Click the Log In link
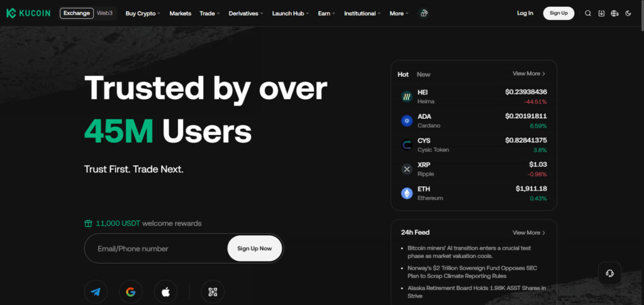Image resolution: width=644 pixels, height=305 pixels. [525, 13]
